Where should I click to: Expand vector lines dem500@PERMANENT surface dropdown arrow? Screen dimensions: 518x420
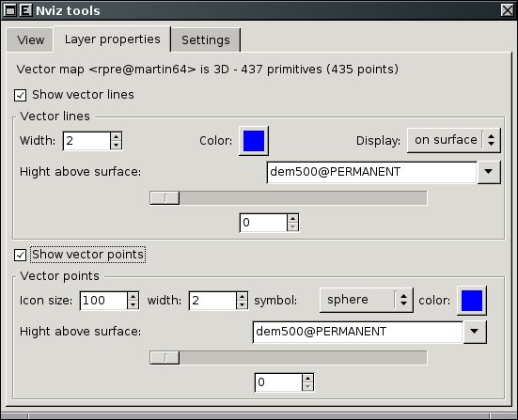point(488,172)
